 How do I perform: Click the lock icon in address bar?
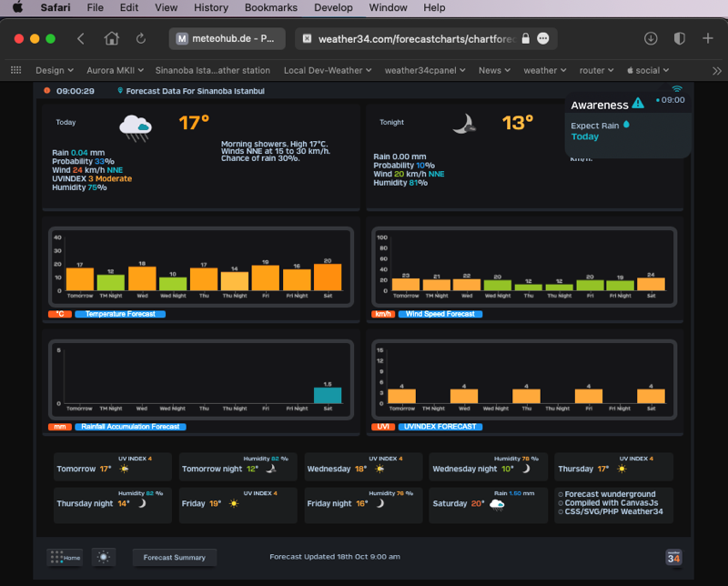525,38
